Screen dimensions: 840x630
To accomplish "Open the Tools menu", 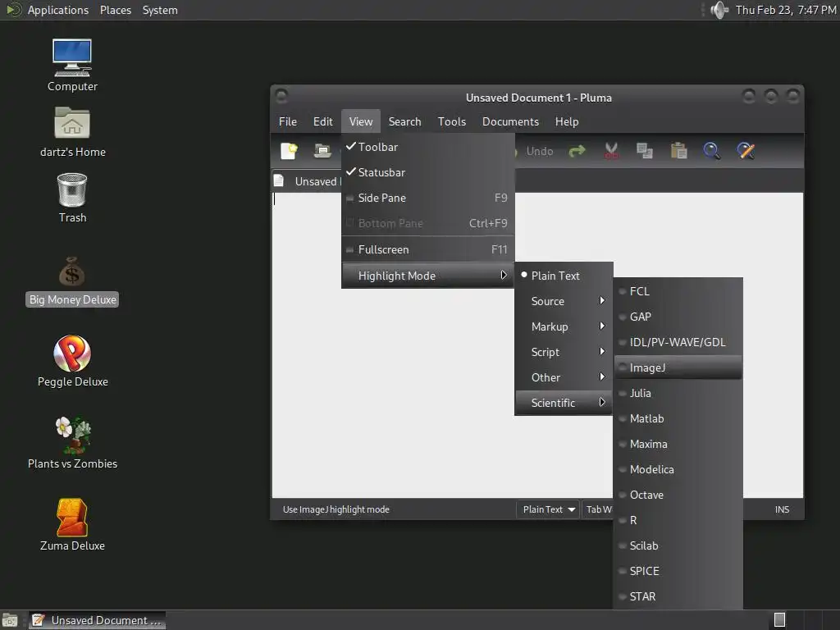I will pos(452,121).
